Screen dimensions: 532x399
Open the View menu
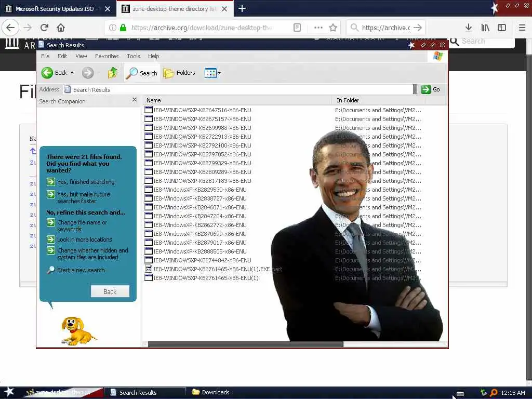[x=81, y=56]
